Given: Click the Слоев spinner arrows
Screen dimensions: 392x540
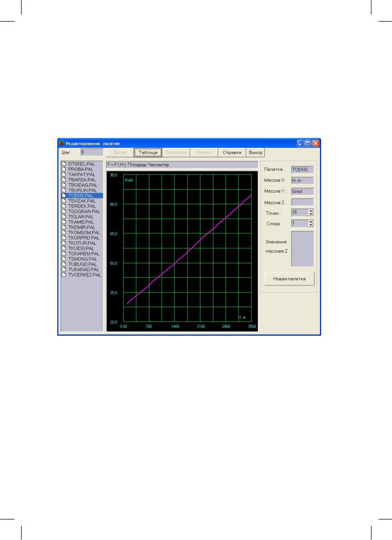Looking at the screenshot, I should point(311,223).
